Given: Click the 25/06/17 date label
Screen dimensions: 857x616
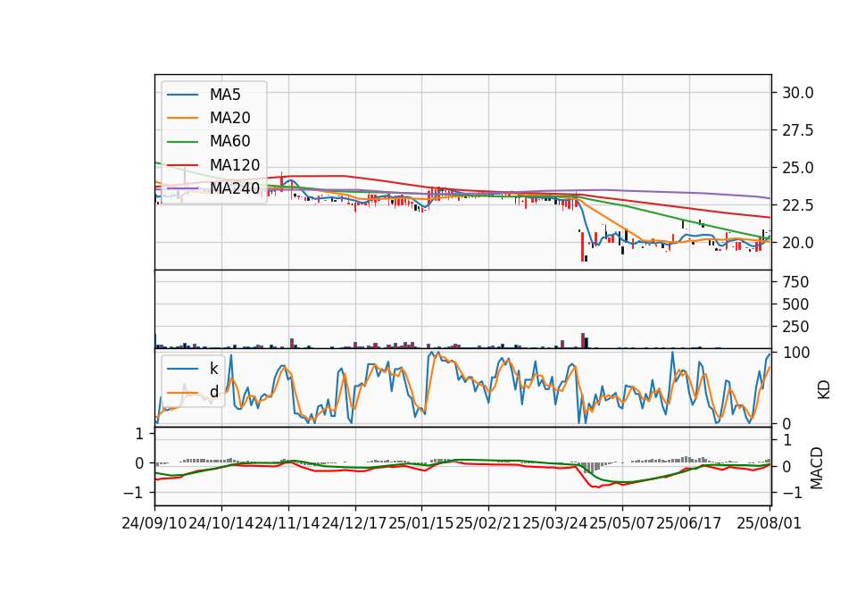Looking at the screenshot, I should tap(688, 523).
